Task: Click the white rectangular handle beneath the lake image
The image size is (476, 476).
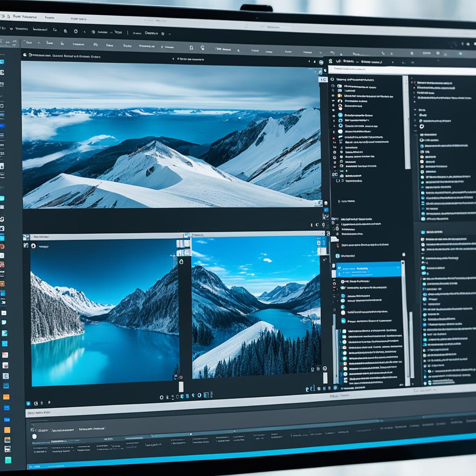Action: (x=181, y=387)
